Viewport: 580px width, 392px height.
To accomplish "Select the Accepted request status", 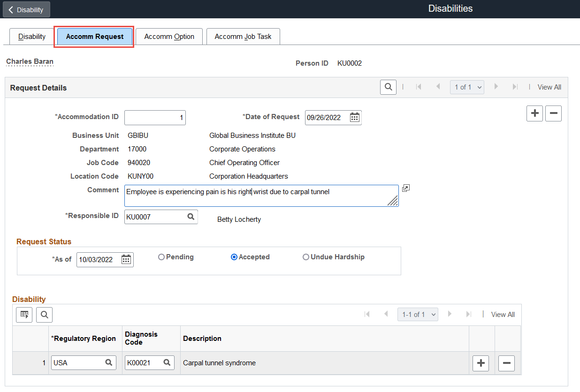I will point(234,257).
